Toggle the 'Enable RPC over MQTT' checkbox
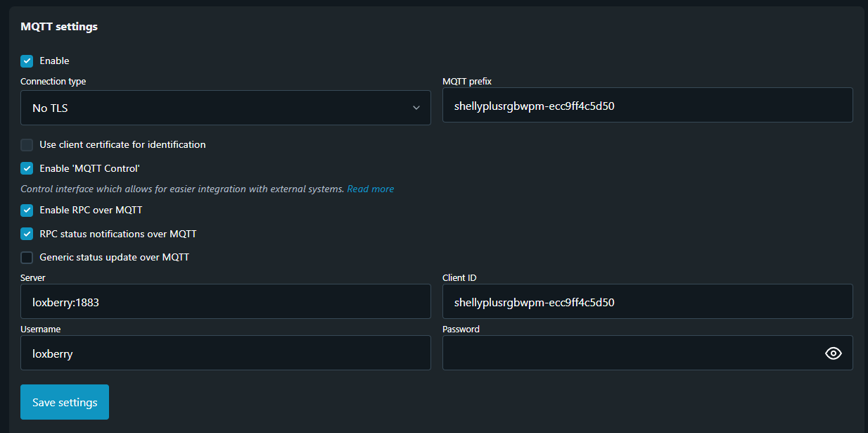The image size is (868, 433). [x=27, y=210]
